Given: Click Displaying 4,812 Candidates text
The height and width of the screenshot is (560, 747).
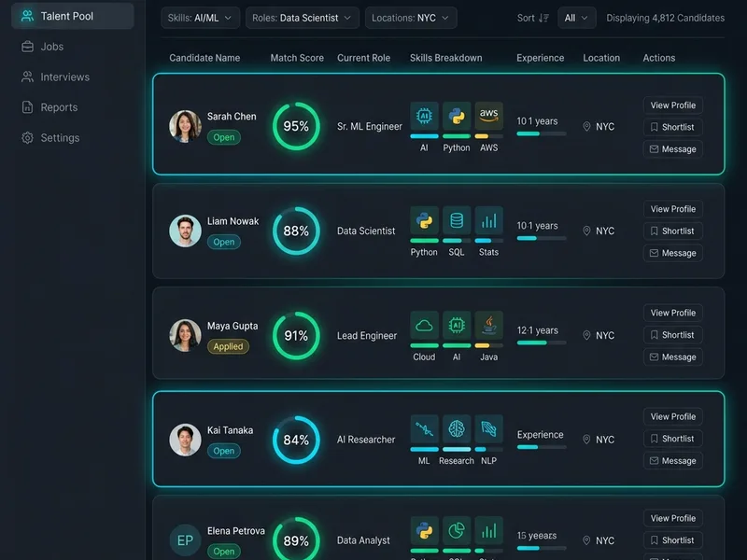Looking at the screenshot, I should (665, 18).
